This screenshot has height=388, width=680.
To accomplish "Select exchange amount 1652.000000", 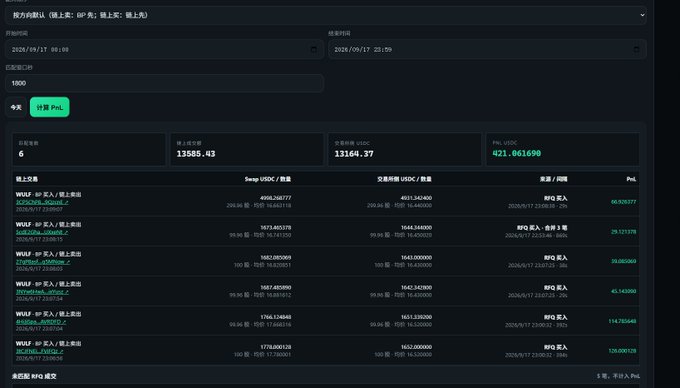I will coord(416,347).
